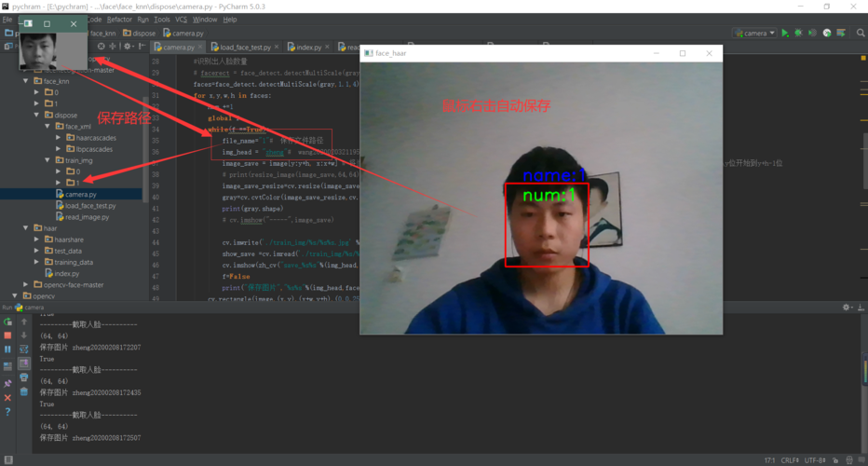Open CRLF line separator selector
This screenshot has width=868, height=466.
pyautogui.click(x=790, y=460)
